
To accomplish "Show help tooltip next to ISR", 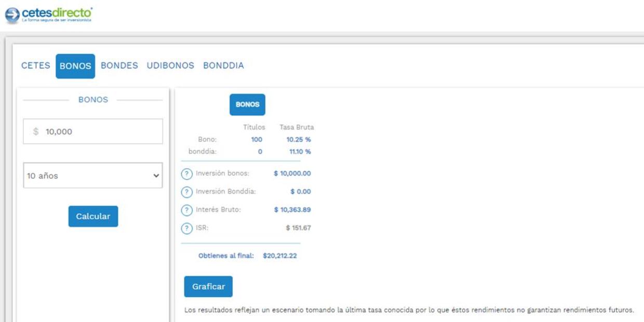I will [x=186, y=229].
